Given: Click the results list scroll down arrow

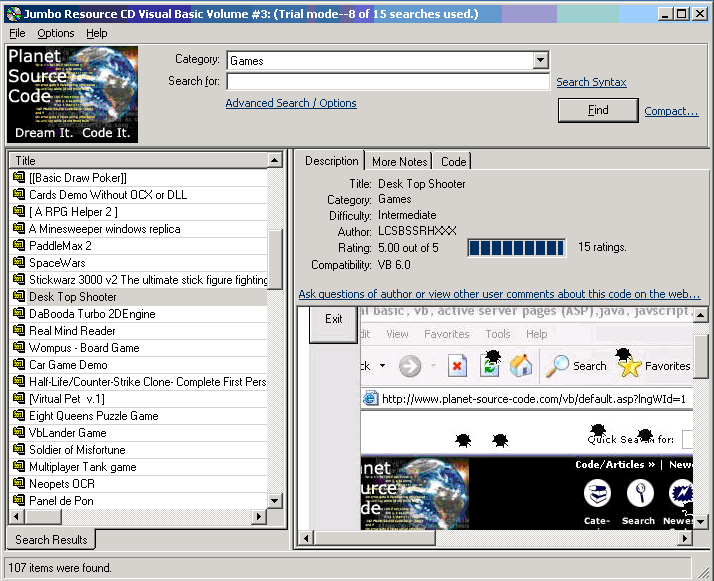Looking at the screenshot, I should (275, 501).
